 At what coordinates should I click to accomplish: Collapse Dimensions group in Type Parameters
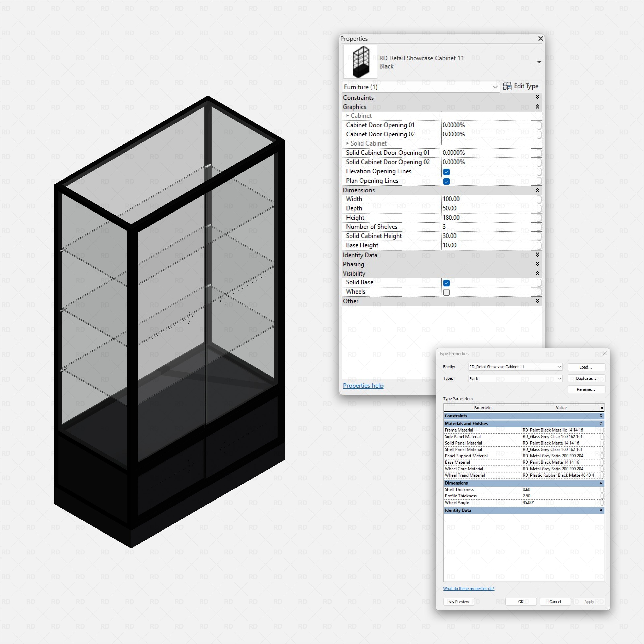click(x=601, y=483)
